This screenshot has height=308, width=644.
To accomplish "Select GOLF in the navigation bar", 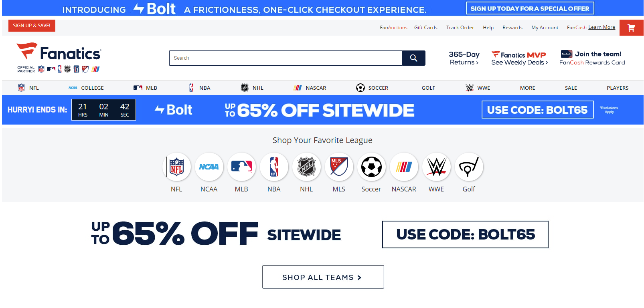I will click(x=428, y=88).
